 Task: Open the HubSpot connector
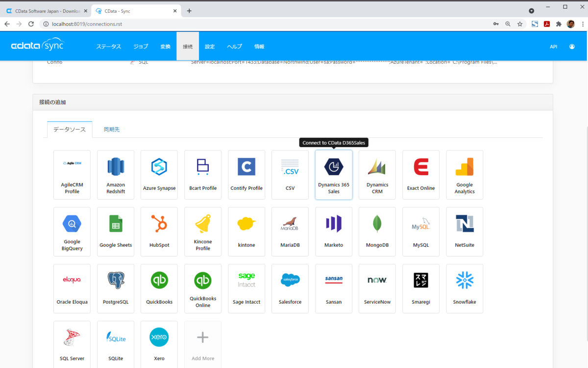[159, 232]
